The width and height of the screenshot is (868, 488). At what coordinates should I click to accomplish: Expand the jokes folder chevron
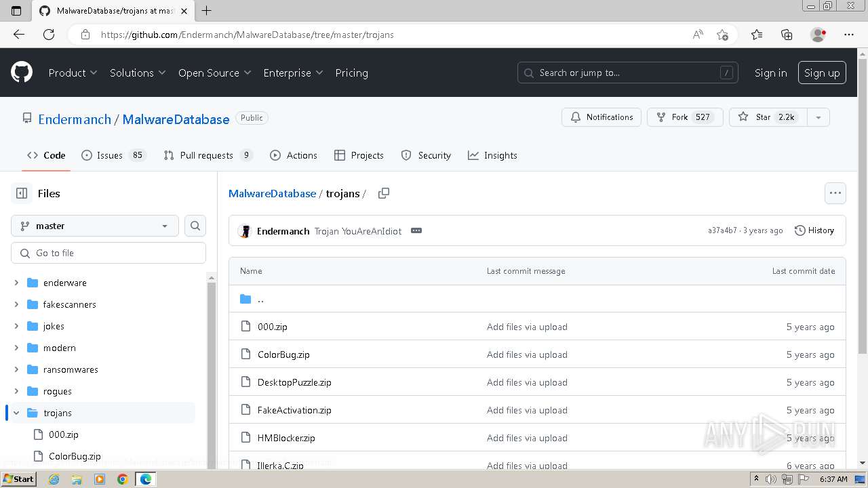(x=16, y=326)
